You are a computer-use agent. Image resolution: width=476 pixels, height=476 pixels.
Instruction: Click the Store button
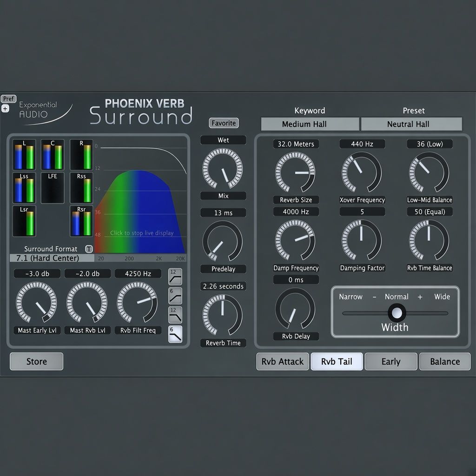coord(36,361)
